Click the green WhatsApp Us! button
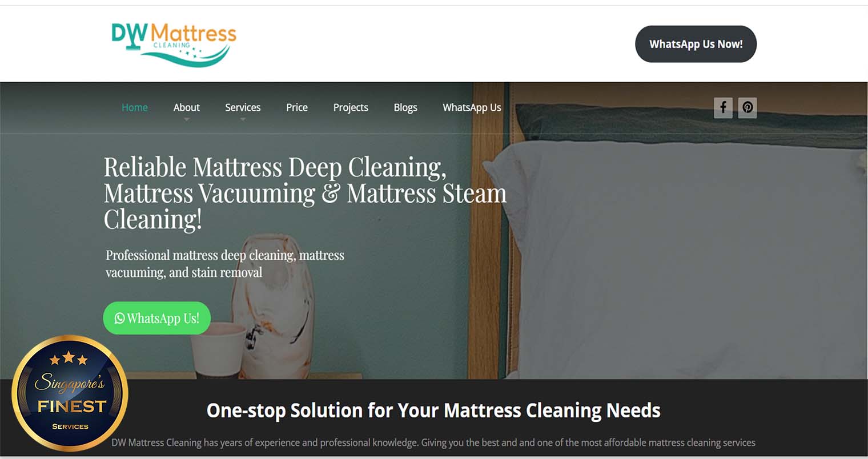 pos(157,318)
